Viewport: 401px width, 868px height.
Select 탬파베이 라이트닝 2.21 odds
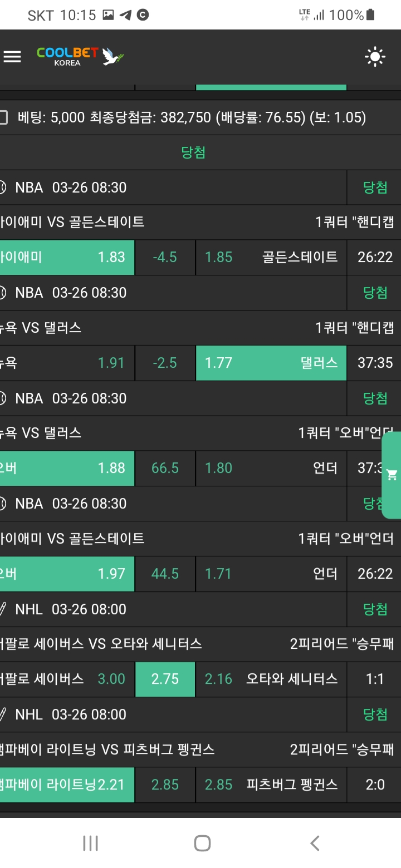(x=67, y=785)
